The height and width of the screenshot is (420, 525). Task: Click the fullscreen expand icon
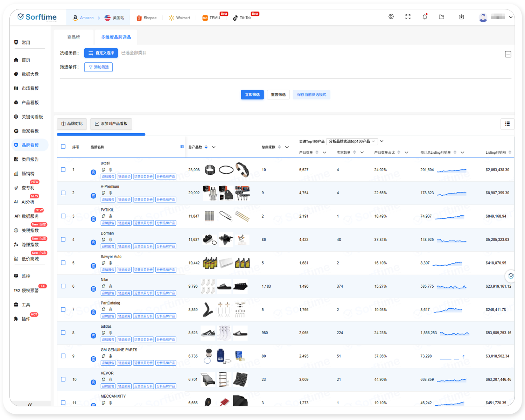(x=408, y=17)
